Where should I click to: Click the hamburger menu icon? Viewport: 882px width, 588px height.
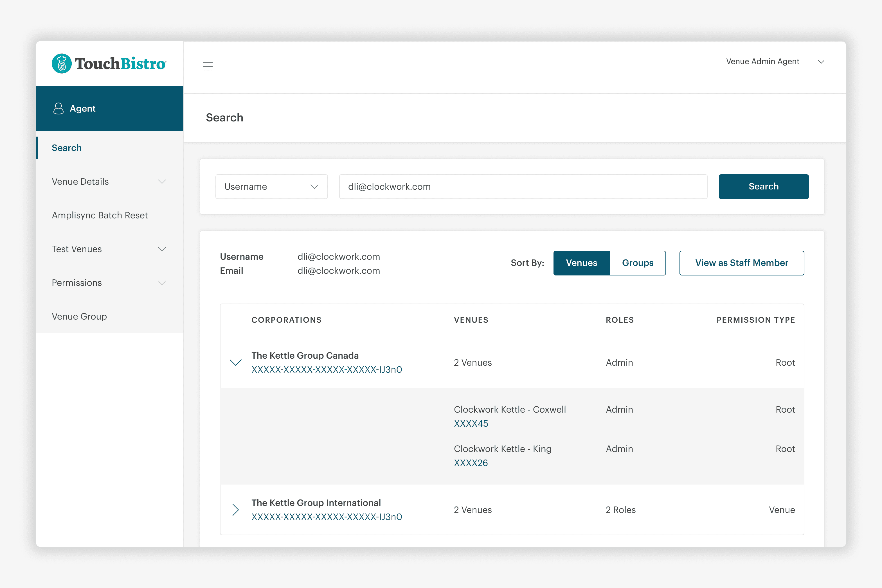tap(208, 66)
